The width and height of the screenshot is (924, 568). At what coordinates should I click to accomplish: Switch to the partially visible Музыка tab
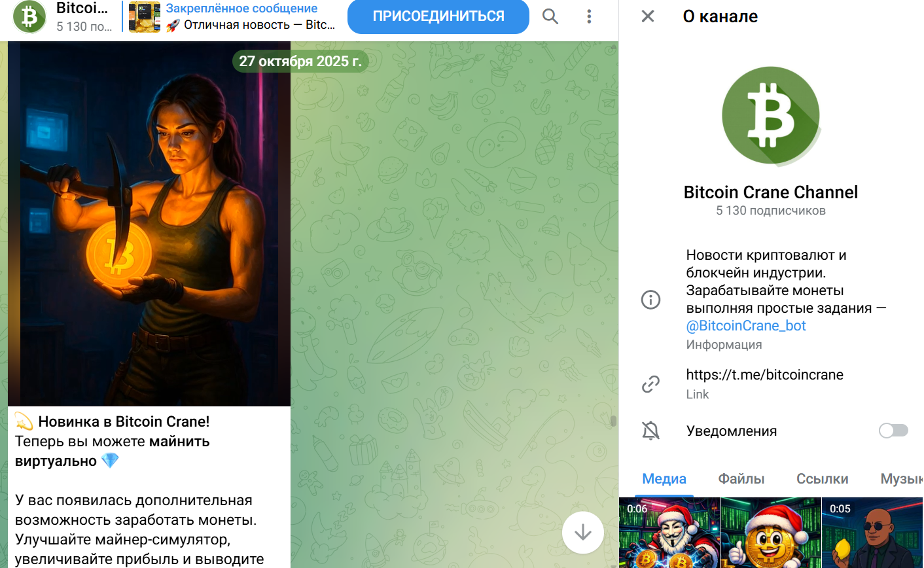click(902, 479)
